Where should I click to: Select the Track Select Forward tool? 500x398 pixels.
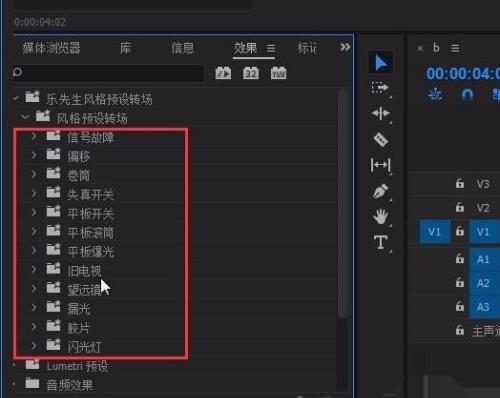pyautogui.click(x=380, y=88)
